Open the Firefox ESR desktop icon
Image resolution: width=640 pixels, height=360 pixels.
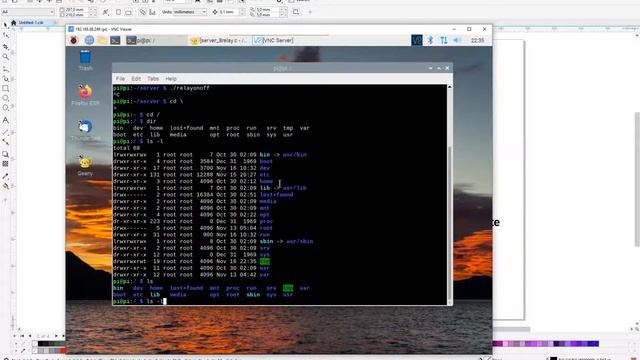(x=85, y=95)
